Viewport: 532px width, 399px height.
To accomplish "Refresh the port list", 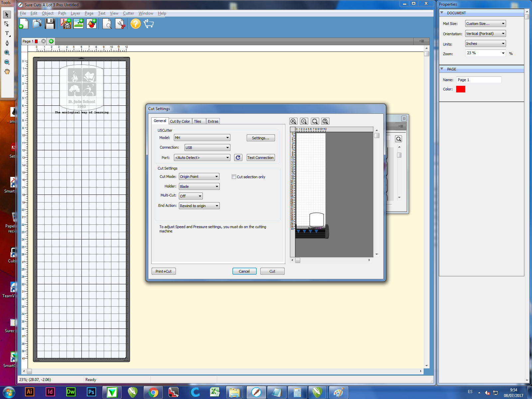I will click(x=238, y=158).
